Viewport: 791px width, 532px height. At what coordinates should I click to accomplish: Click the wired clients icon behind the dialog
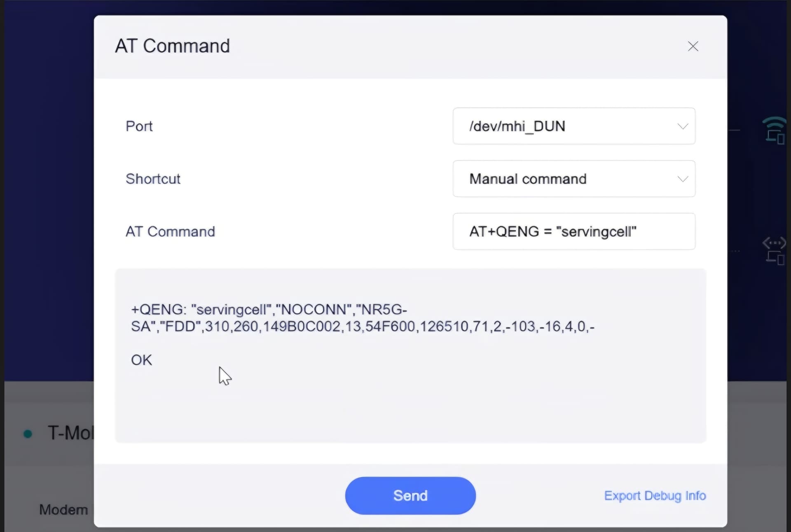click(774, 250)
